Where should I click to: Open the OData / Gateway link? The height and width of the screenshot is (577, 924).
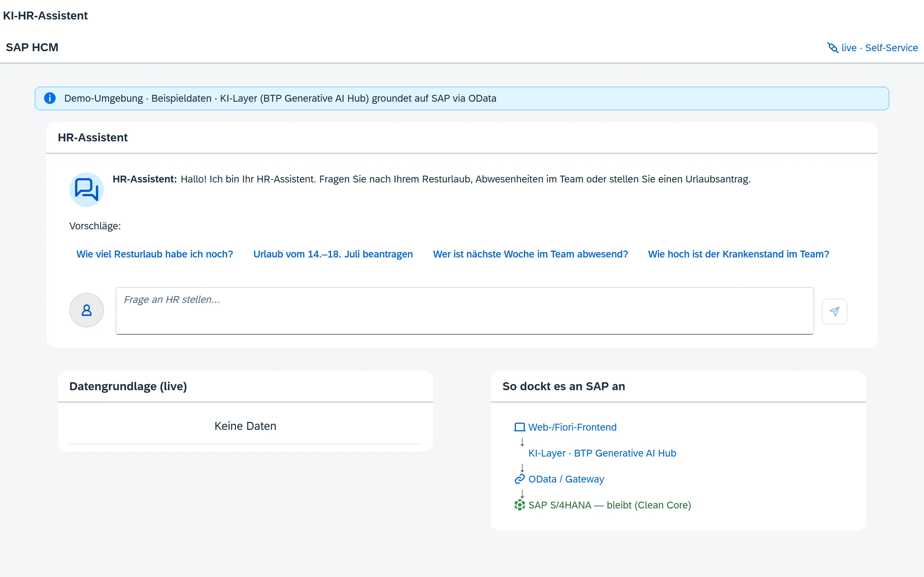point(566,479)
